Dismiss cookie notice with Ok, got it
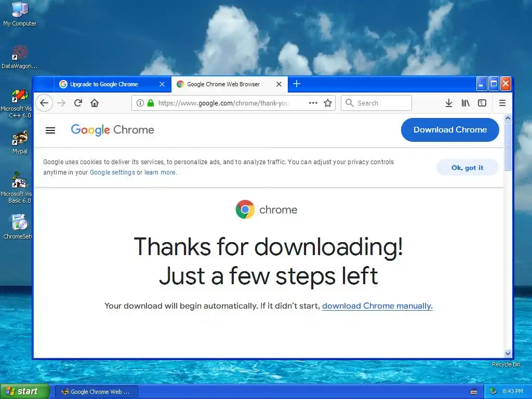This screenshot has height=399, width=532. pos(467,168)
